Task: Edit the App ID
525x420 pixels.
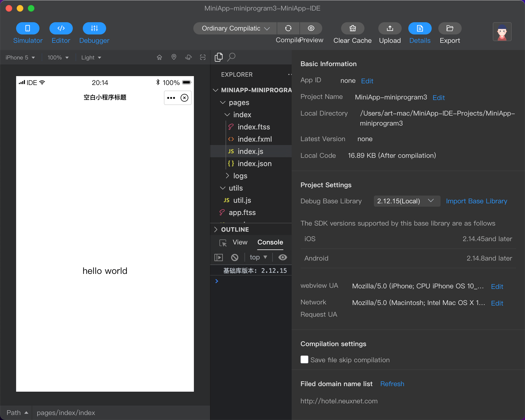Action: pos(367,81)
